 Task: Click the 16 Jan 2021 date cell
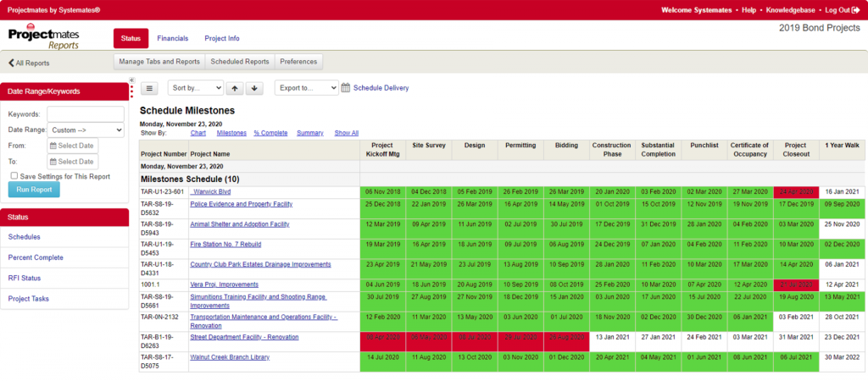[842, 192]
